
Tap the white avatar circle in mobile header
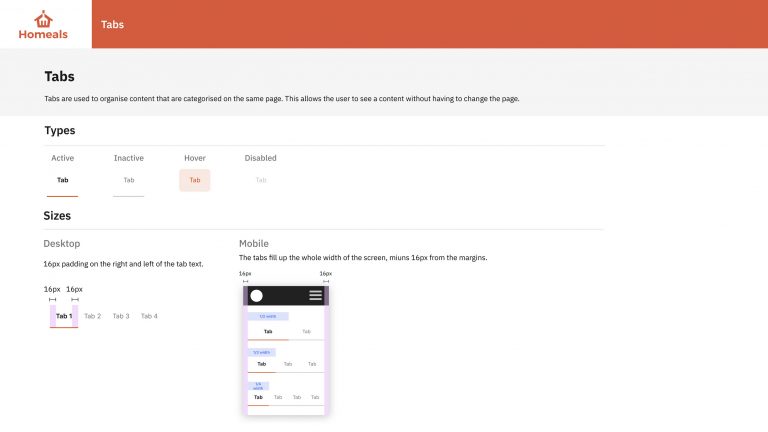pyautogui.click(x=256, y=295)
